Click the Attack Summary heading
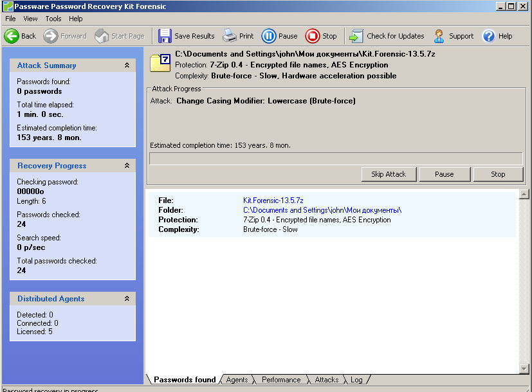Screen dimensions: 532x392 tap(46, 66)
